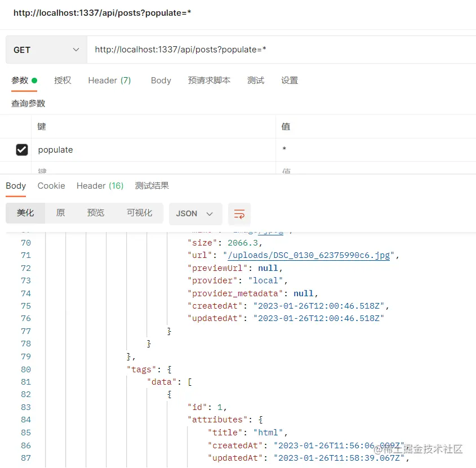The width and height of the screenshot is (476, 468).
Task: Click the closing brace on line 79
Action: click(131, 356)
